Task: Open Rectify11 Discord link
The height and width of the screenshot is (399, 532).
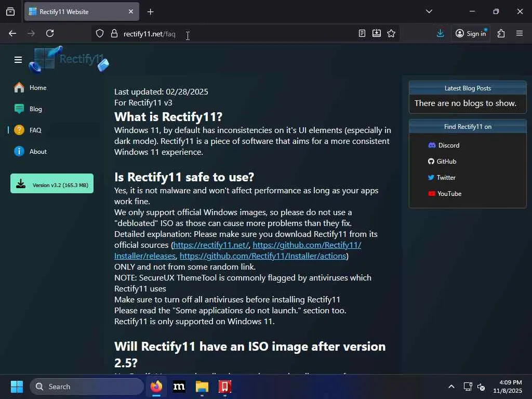Action: click(x=444, y=145)
